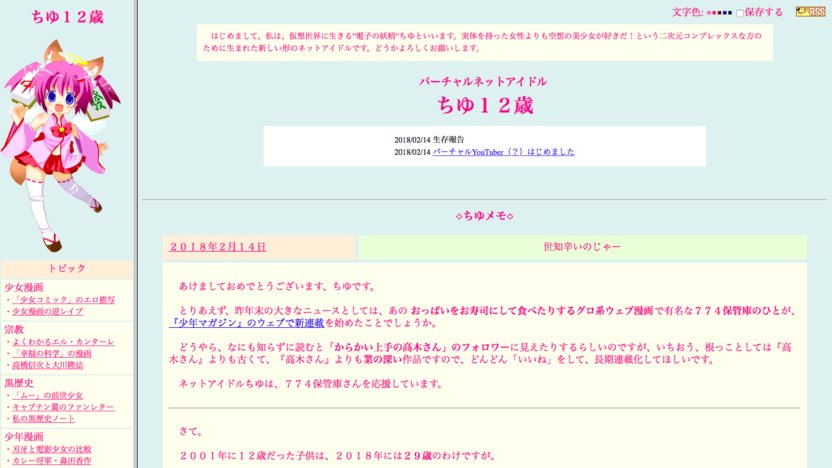
Task: Check the 保存する checkbox
Action: coord(740,13)
